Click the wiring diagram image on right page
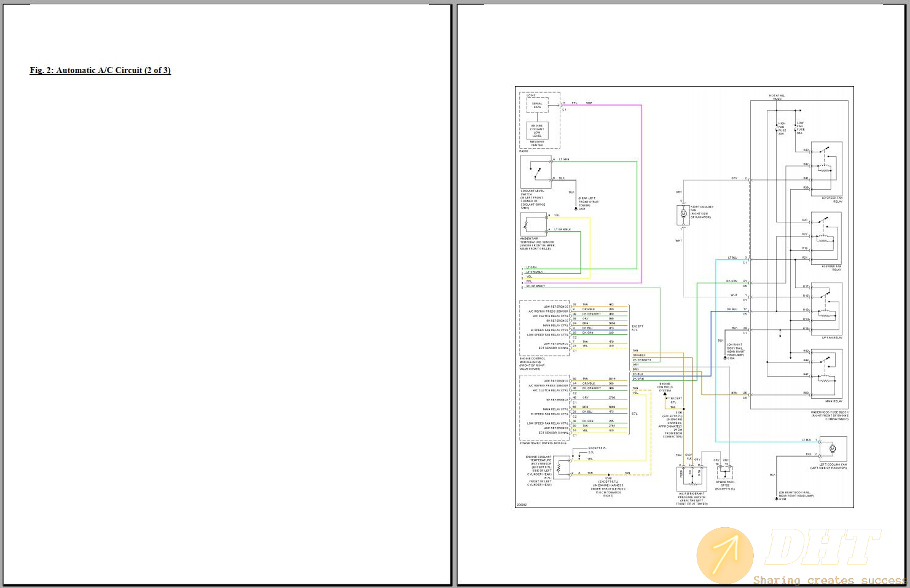The width and height of the screenshot is (910, 588). 684,297
